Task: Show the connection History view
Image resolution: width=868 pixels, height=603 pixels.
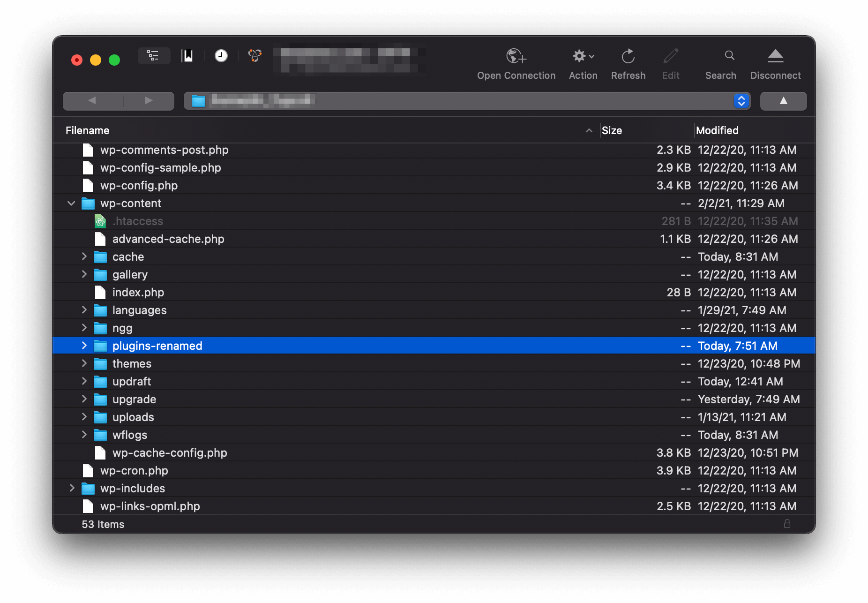Action: click(x=221, y=56)
